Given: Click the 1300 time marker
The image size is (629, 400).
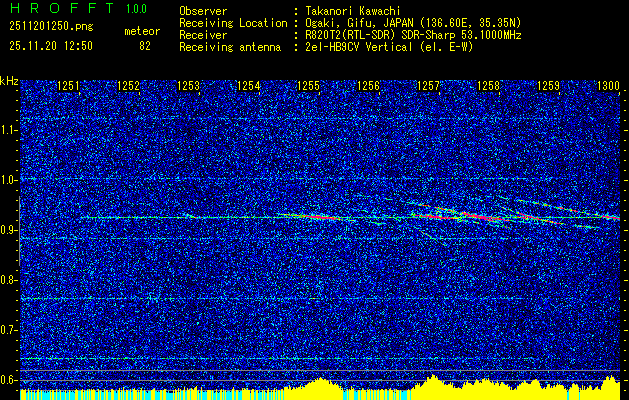Looking at the screenshot, I should tap(608, 85).
